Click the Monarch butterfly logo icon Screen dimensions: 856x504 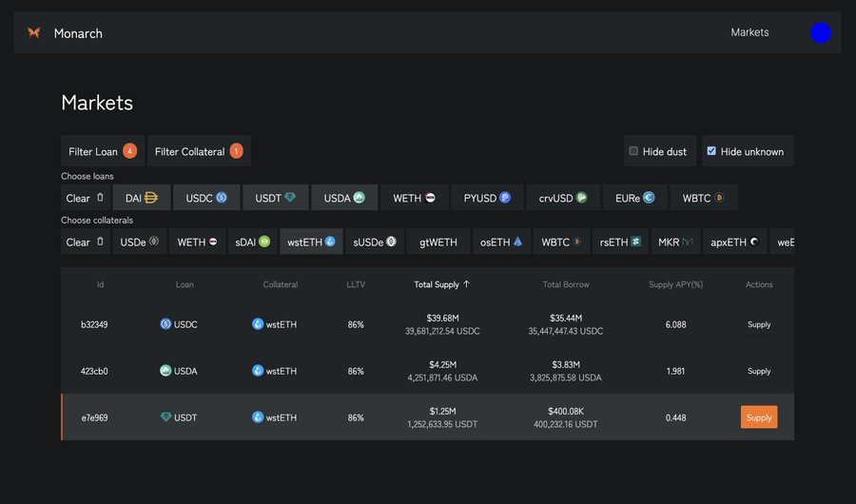click(34, 32)
